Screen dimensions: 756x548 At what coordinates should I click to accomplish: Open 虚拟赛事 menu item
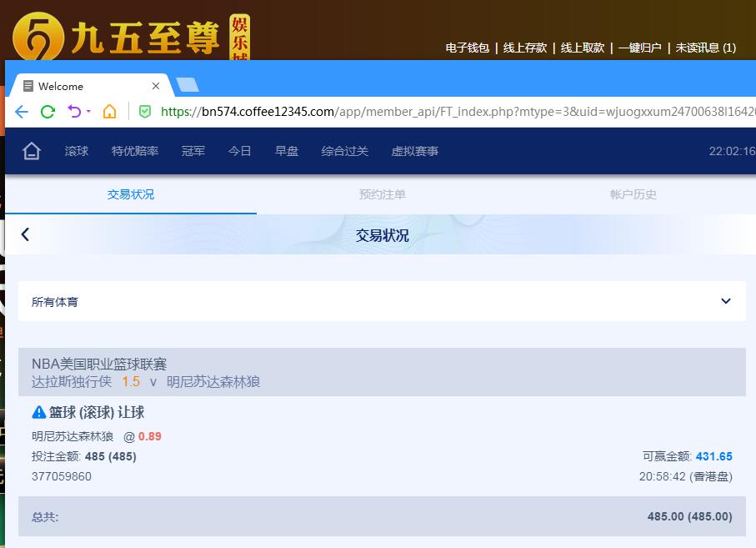coord(414,151)
